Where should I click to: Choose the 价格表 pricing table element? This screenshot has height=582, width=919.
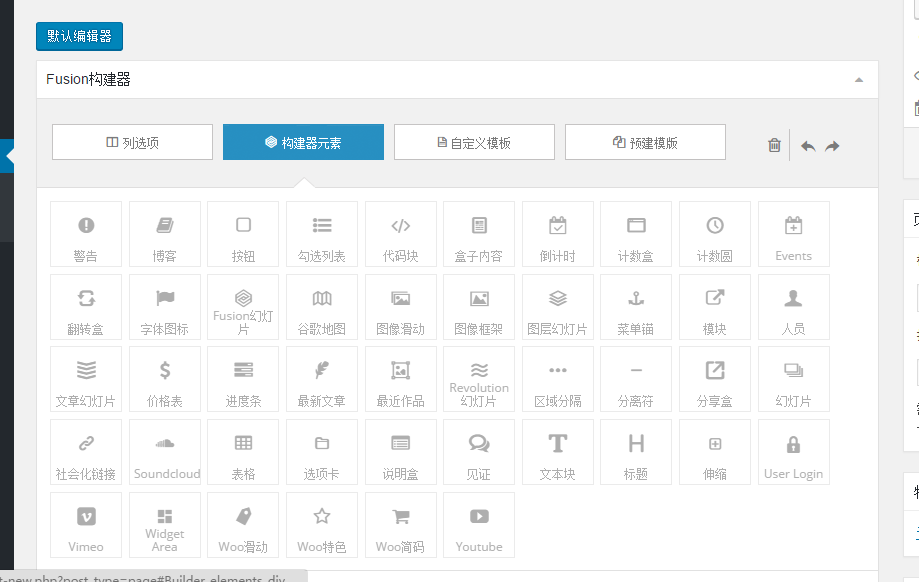pyautogui.click(x=165, y=379)
